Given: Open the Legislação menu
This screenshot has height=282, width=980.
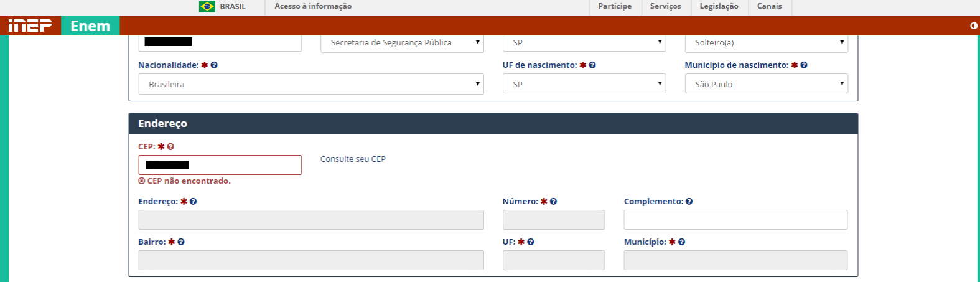Looking at the screenshot, I should coord(719,6).
